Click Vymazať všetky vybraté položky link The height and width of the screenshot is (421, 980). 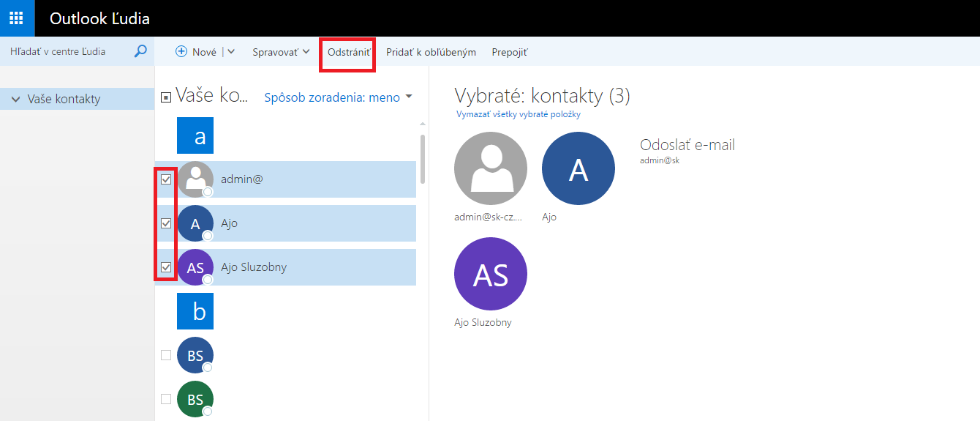pos(519,114)
